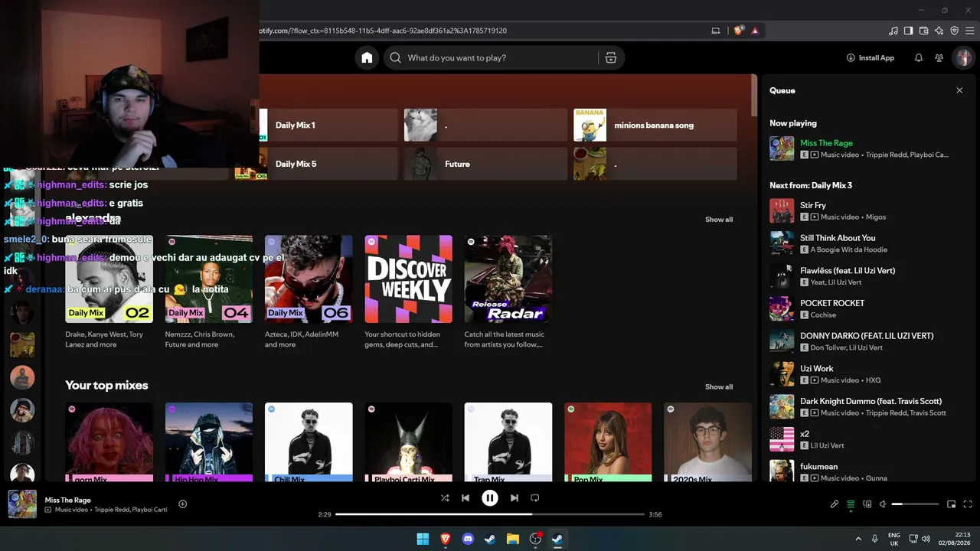Toggle the Brave sidebar panel
The height and width of the screenshot is (551, 980).
(909, 31)
